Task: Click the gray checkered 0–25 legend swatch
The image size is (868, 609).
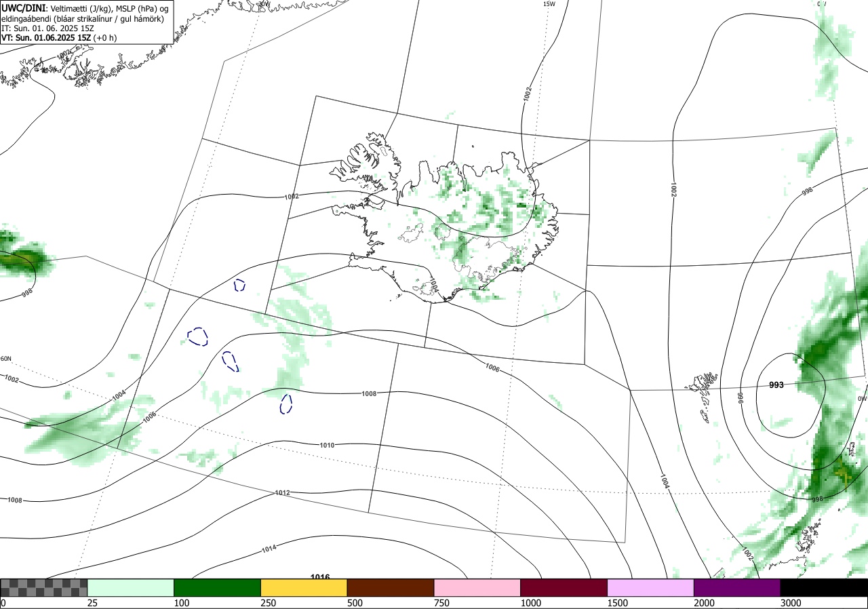Action: [44, 588]
